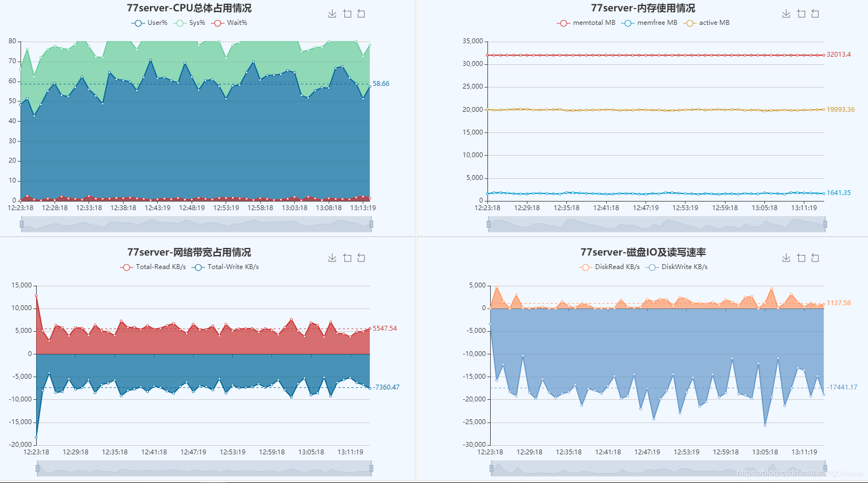Grab the CPU chart zoom slider left handle

point(22,224)
